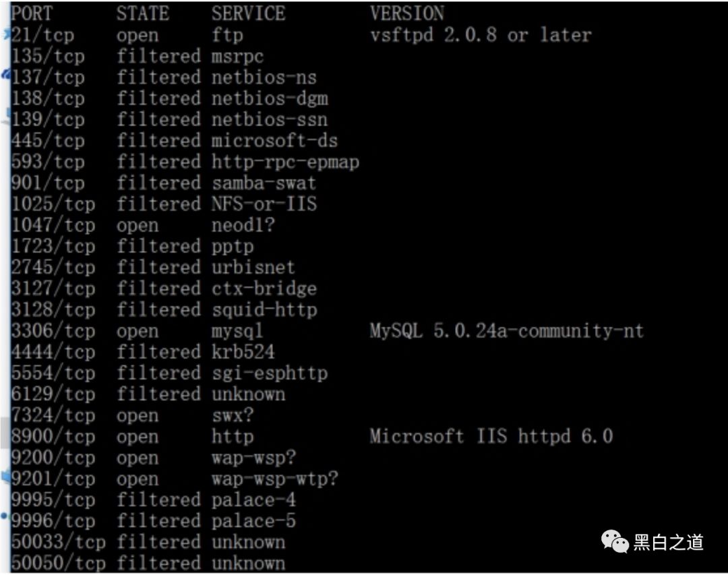Click the 50050/tcp port entry
This screenshot has height=575, width=728.
[x=58, y=563]
